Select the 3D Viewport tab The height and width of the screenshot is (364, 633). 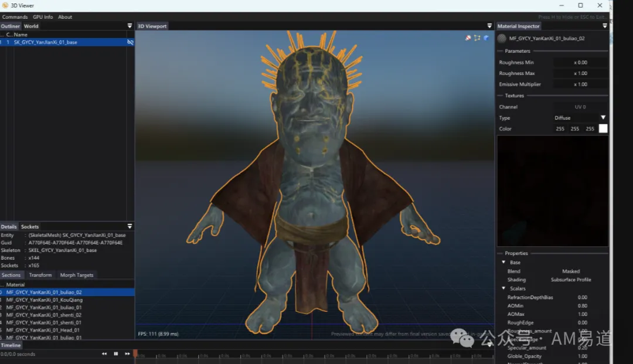(x=152, y=26)
